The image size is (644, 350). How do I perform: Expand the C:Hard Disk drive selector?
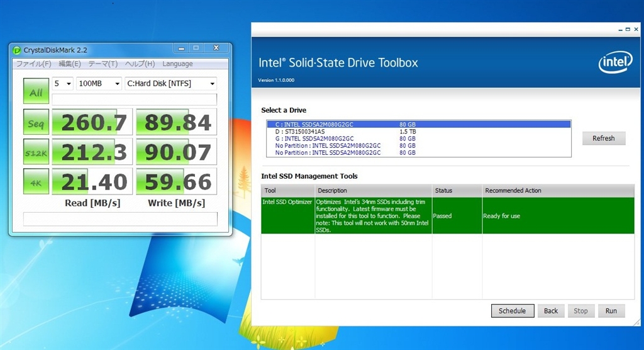[x=170, y=83]
